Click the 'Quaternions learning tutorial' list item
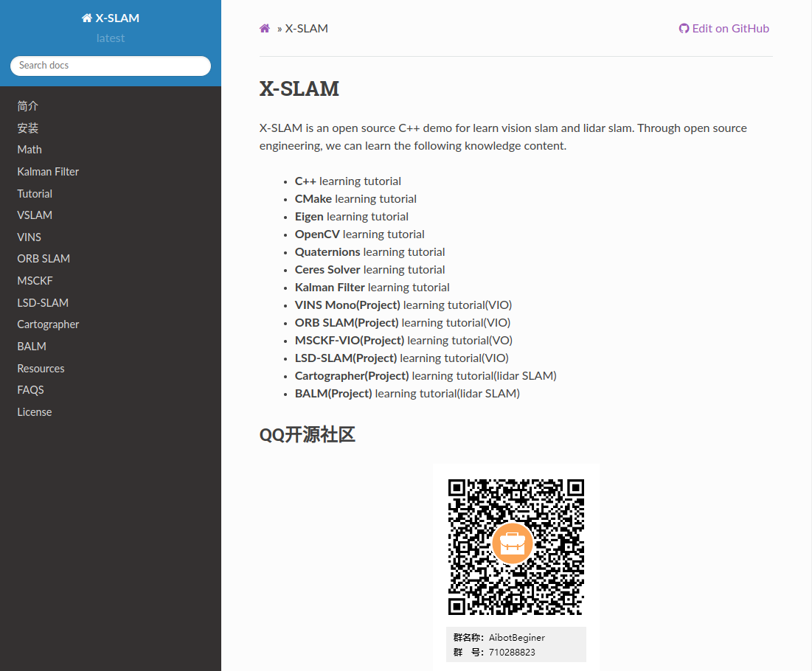 tap(369, 251)
